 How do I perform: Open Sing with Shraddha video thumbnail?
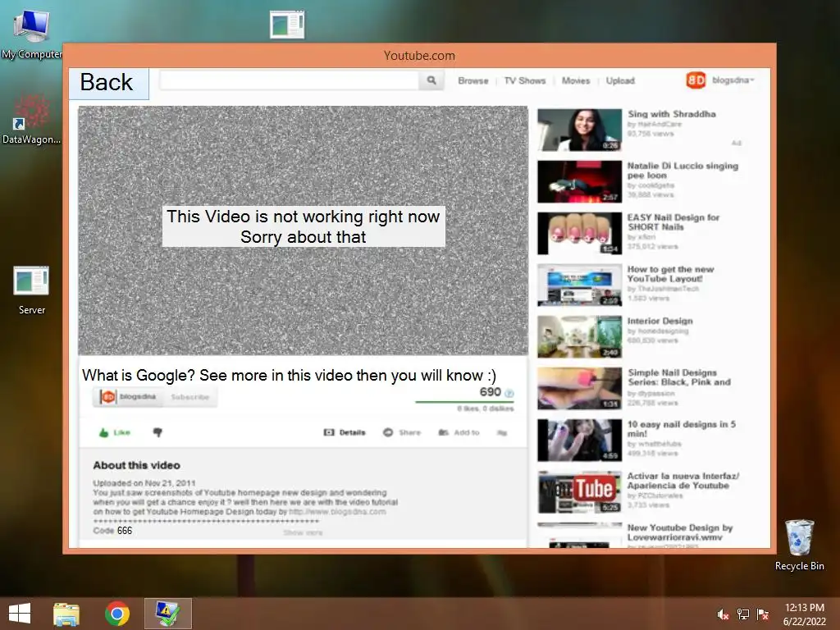pos(580,130)
